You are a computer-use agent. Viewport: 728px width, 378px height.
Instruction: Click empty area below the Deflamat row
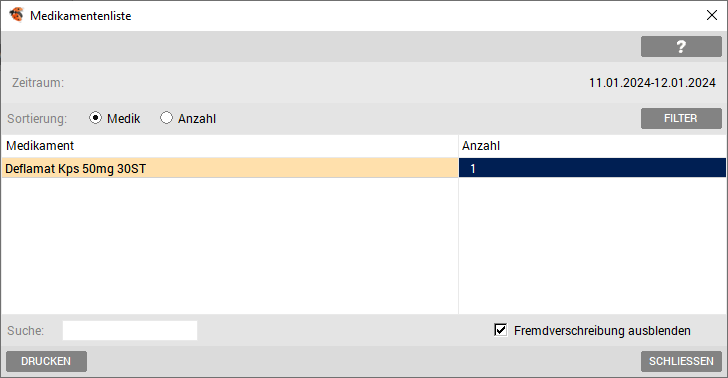pos(230,245)
